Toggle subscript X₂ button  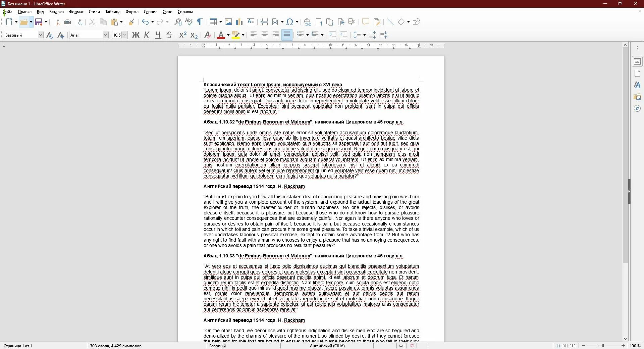(194, 35)
